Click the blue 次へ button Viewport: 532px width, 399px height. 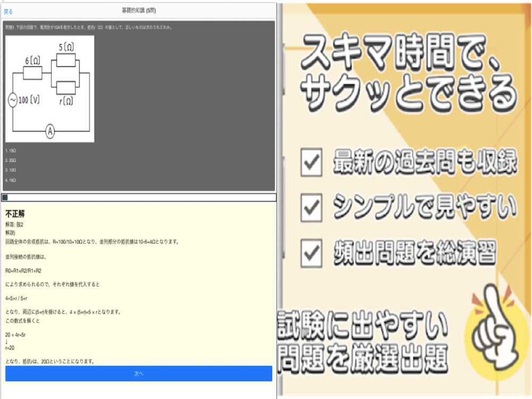139,373
